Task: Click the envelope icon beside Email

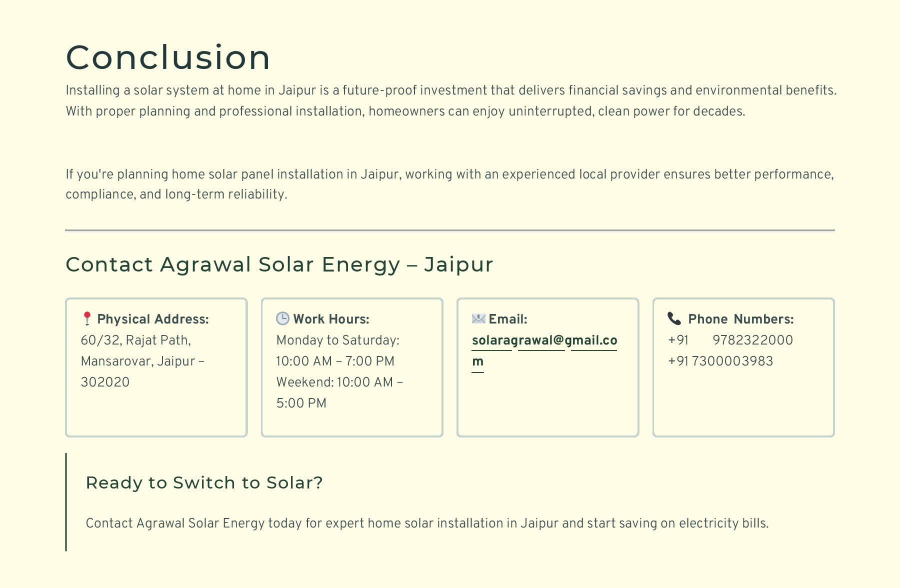Action: point(478,318)
